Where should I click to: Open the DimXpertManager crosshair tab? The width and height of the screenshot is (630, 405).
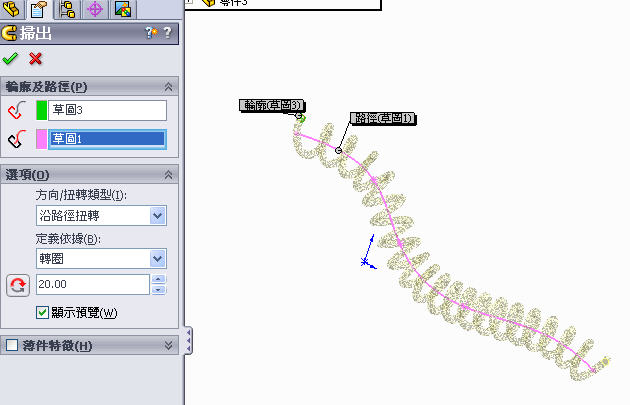point(95,8)
